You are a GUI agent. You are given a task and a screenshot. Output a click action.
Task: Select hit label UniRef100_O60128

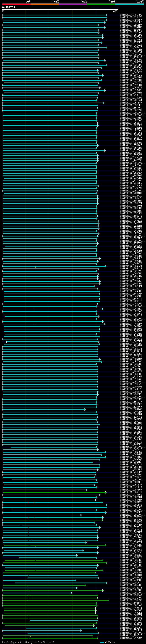click(131, 502)
